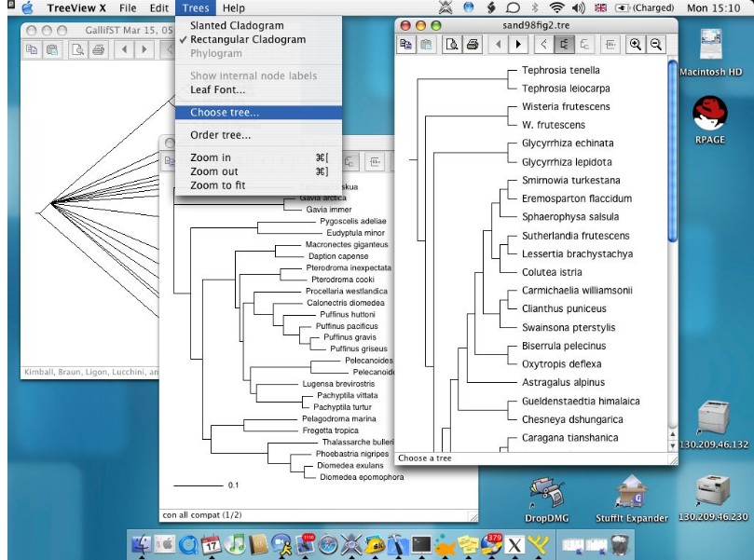Open the File menu
This screenshot has height=560, width=754.
128,7
